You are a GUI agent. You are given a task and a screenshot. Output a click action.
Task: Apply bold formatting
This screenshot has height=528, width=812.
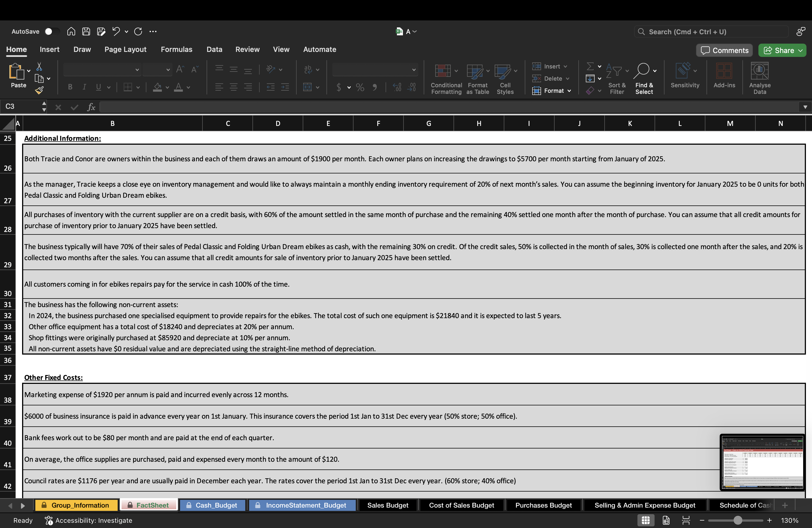[70, 87]
